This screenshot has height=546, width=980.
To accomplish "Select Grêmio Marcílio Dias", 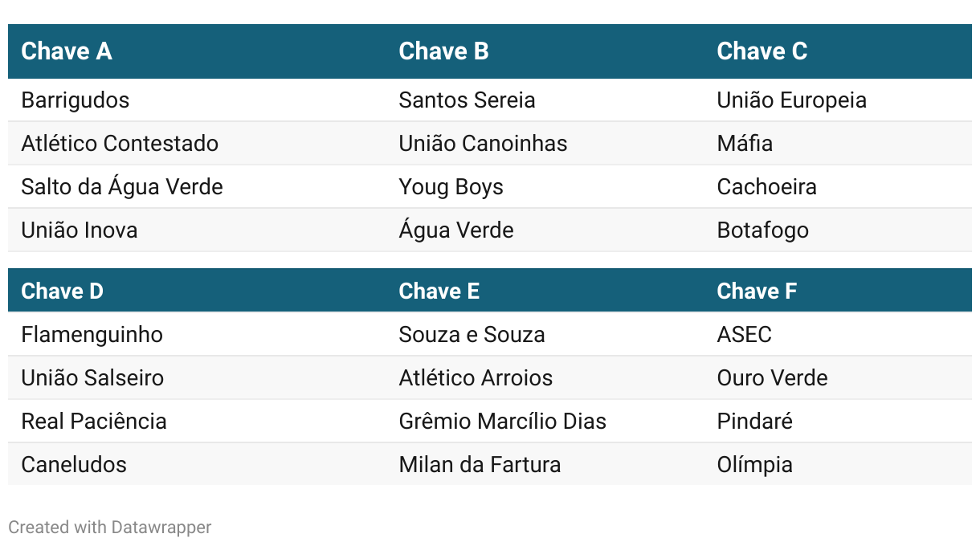I will point(502,422).
